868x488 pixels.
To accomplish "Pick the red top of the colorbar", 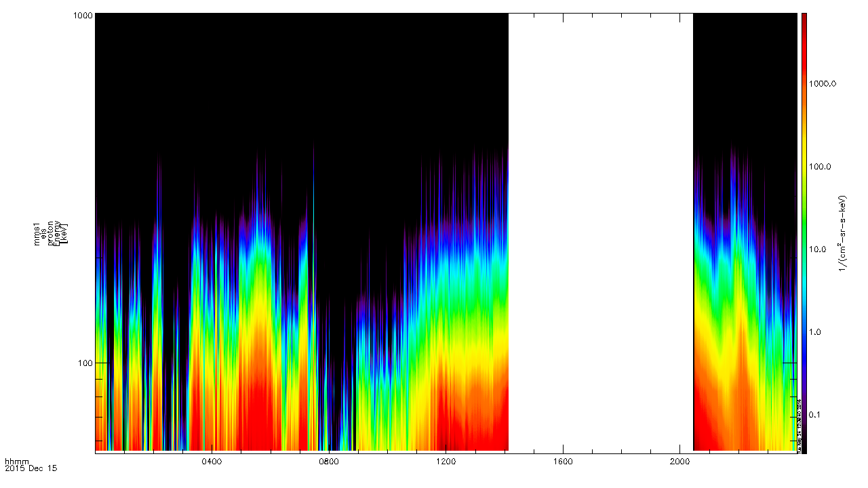I will (804, 20).
